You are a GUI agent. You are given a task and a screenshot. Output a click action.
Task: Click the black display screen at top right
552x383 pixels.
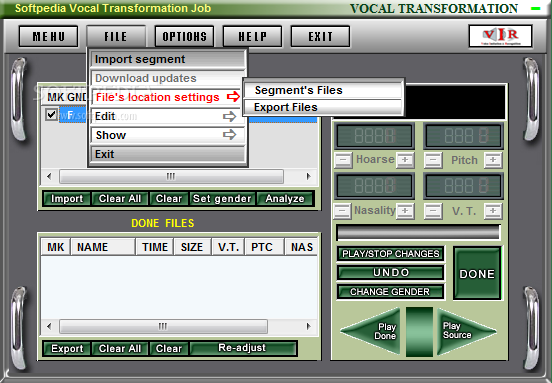tap(454, 102)
